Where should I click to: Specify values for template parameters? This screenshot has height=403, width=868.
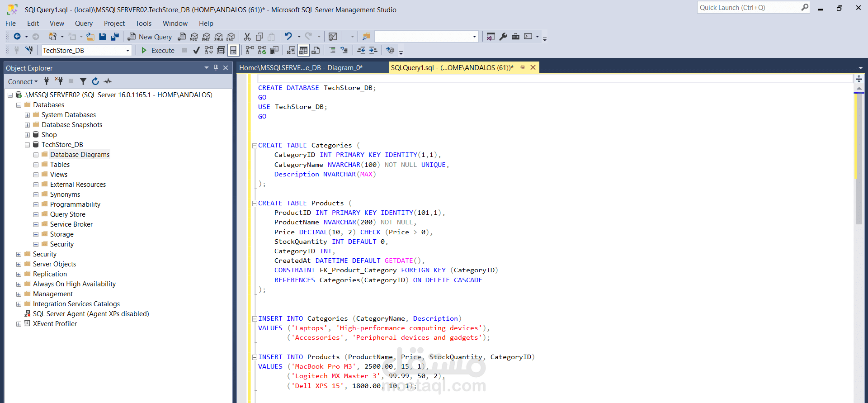click(390, 50)
